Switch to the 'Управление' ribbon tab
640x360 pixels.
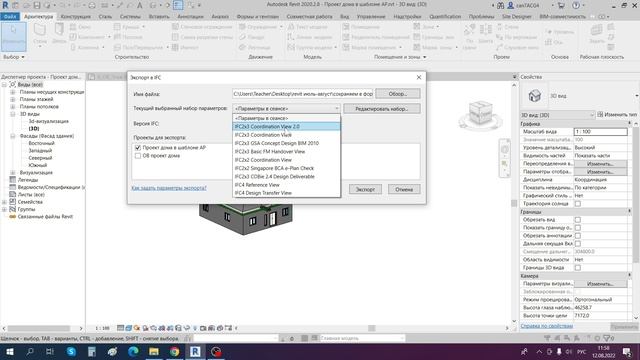pyautogui.click(x=371, y=17)
